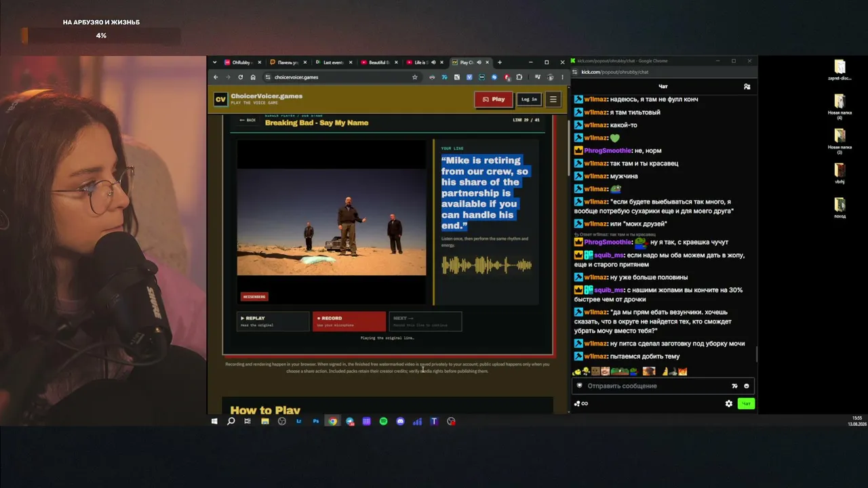Open Windows taskbar search
Viewport: 868px width, 488px height.
pos(231,422)
